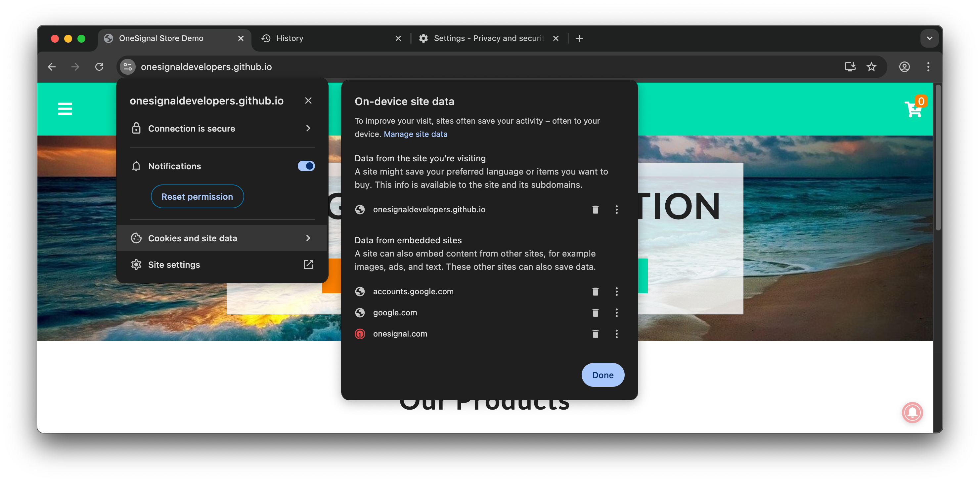
Task: Click the accounts.google.com entry text
Action: 413,292
